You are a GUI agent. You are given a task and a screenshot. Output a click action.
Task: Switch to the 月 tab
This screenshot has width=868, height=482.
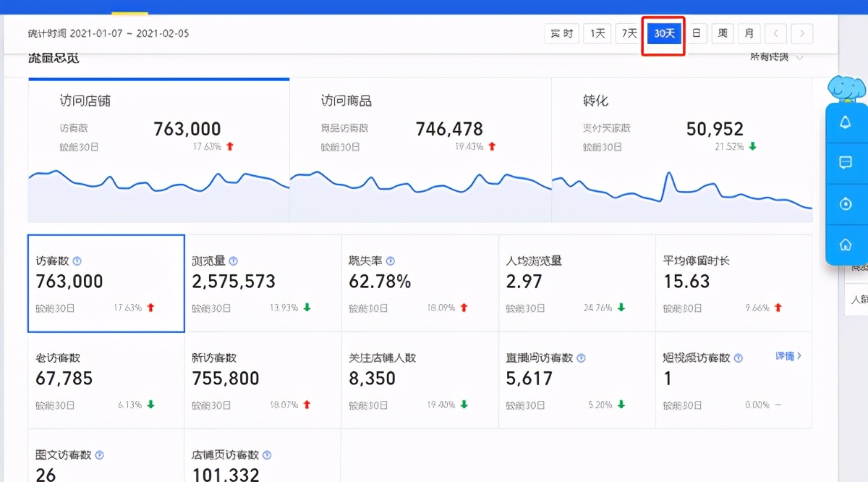pos(749,33)
